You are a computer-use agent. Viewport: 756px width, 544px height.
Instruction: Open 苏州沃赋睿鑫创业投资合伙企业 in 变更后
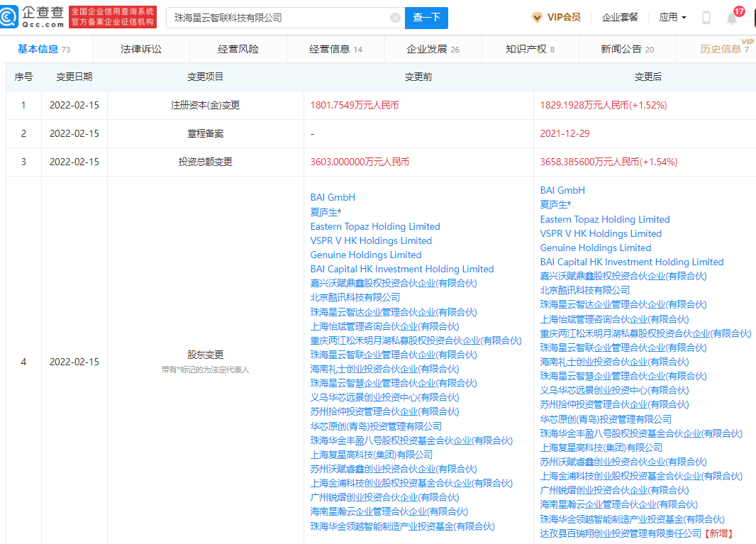623,462
